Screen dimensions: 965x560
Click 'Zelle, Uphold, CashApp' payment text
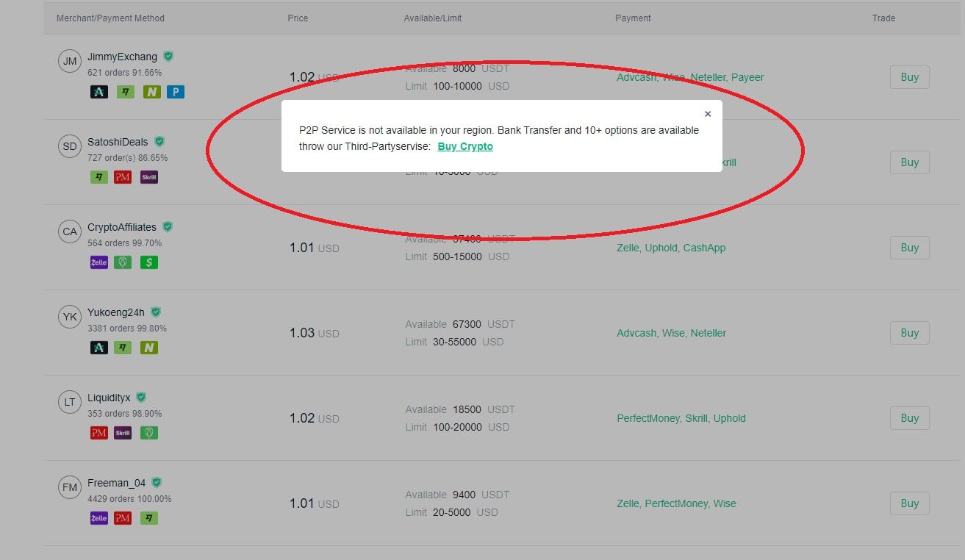click(671, 248)
